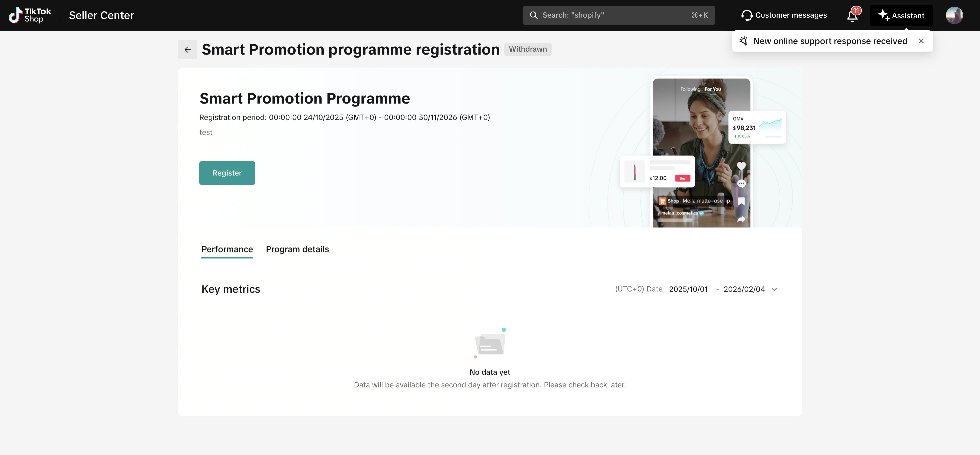Click the red Buy button in the preview
Viewport: 980px width, 455px height.
tap(683, 178)
